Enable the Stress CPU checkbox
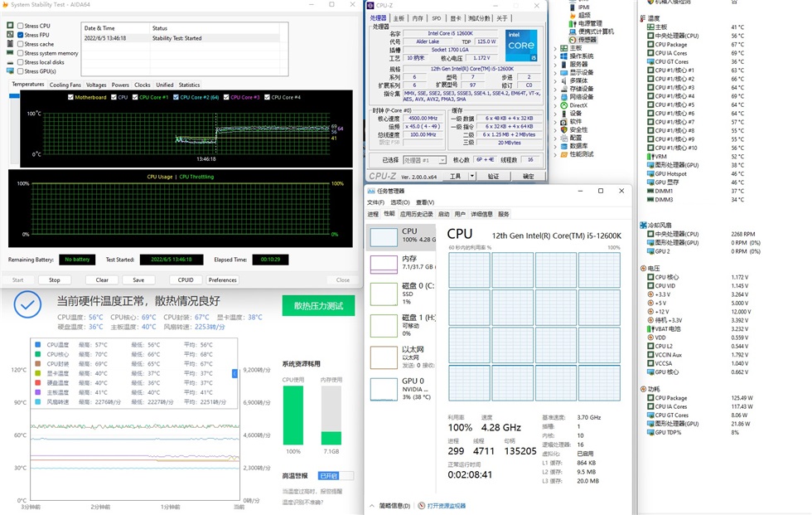The image size is (812, 515). click(20, 26)
